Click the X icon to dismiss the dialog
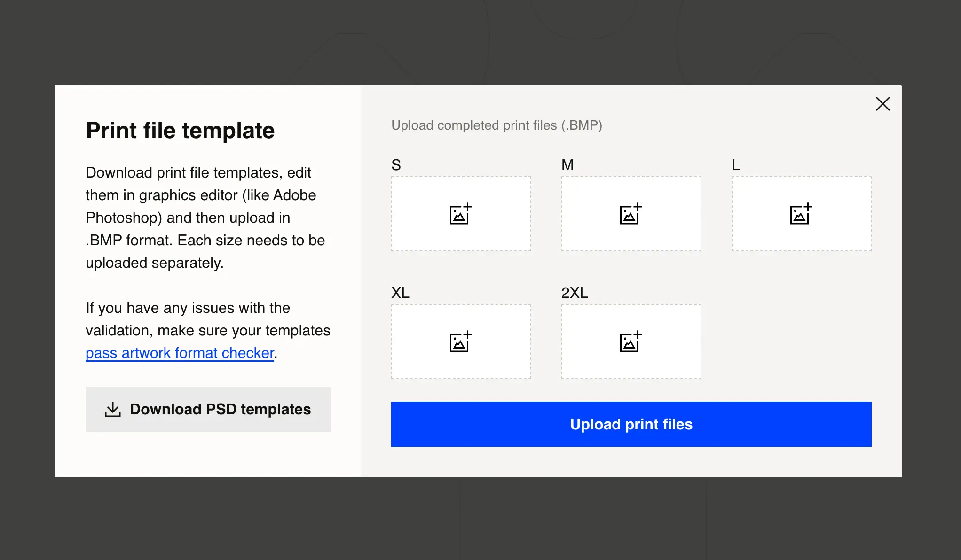This screenshot has width=961, height=560. (x=882, y=104)
